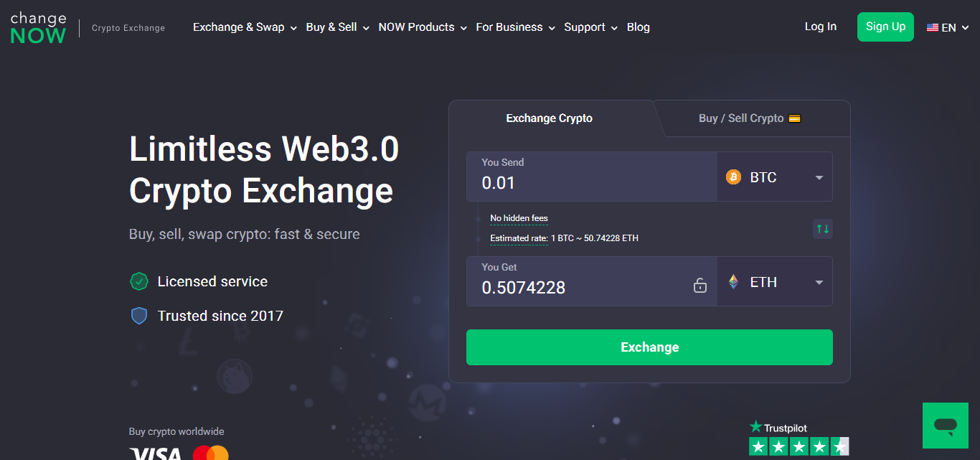The width and height of the screenshot is (980, 460).
Task: Open the BTC currency selector
Action: click(775, 177)
